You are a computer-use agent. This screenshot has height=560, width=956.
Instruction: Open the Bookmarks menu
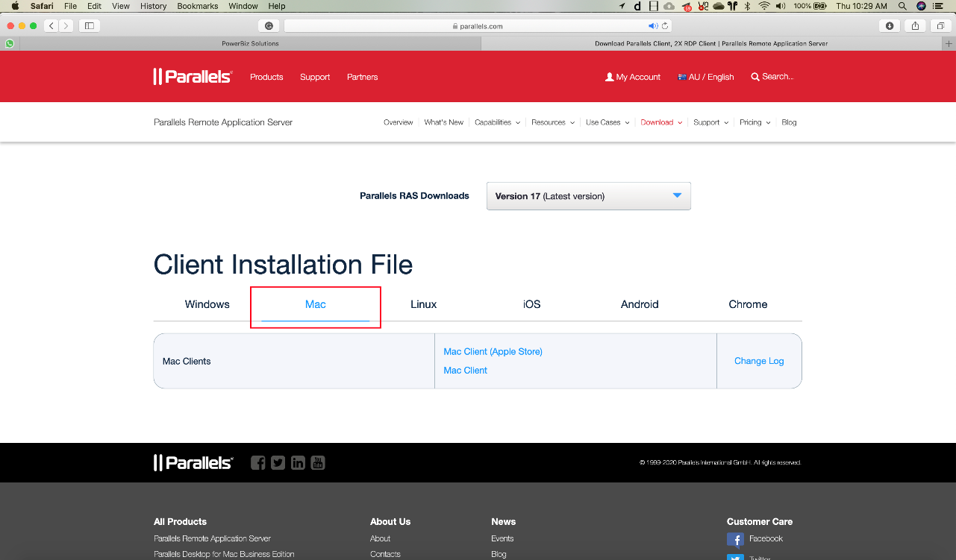pyautogui.click(x=197, y=6)
